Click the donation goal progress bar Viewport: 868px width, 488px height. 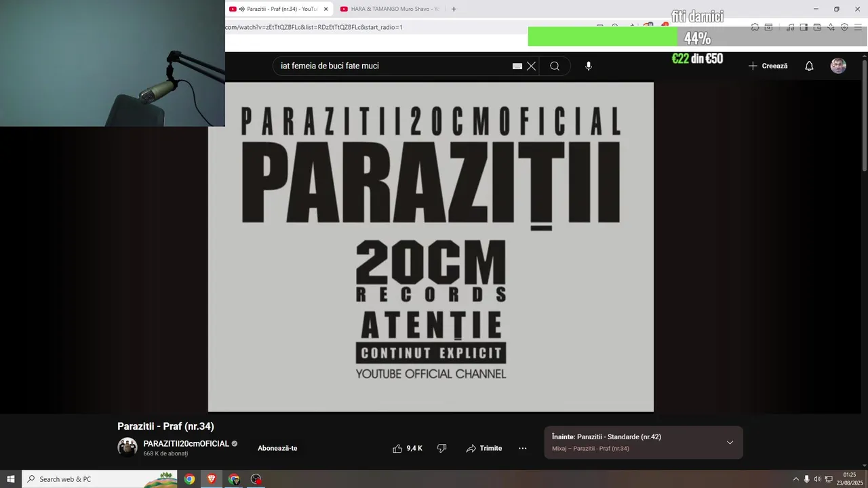(697, 37)
